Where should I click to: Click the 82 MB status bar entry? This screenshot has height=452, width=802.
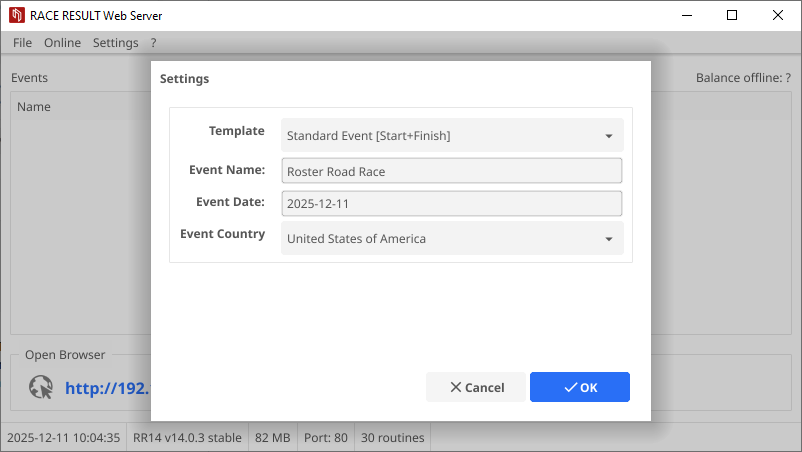273,438
